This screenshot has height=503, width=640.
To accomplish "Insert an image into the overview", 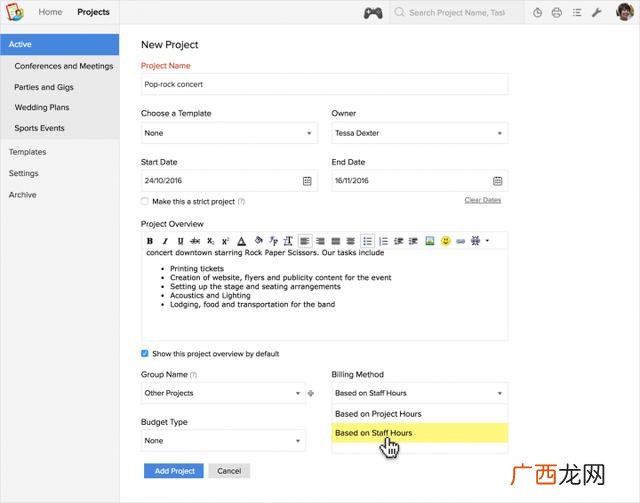I will (x=430, y=241).
